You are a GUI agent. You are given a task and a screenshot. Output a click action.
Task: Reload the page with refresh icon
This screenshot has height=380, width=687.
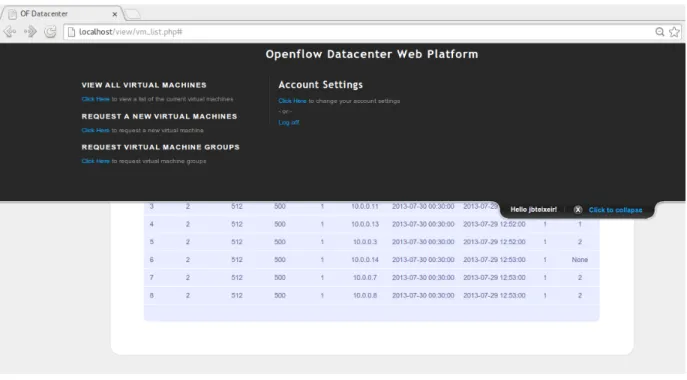point(50,32)
